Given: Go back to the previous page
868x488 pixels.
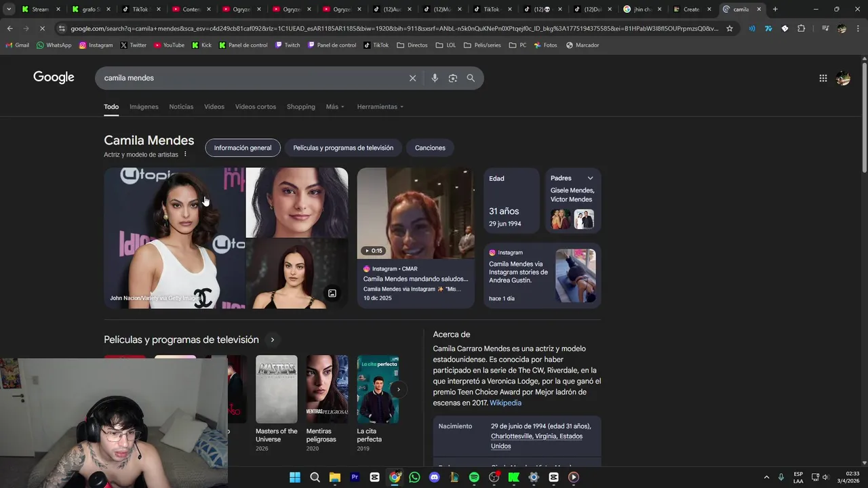Looking at the screenshot, I should 9,28.
